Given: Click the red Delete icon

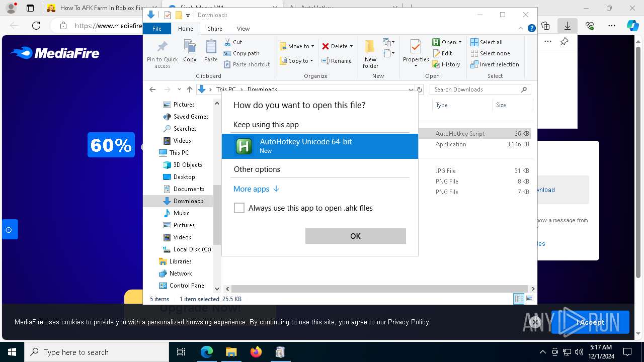Looking at the screenshot, I should click(326, 46).
